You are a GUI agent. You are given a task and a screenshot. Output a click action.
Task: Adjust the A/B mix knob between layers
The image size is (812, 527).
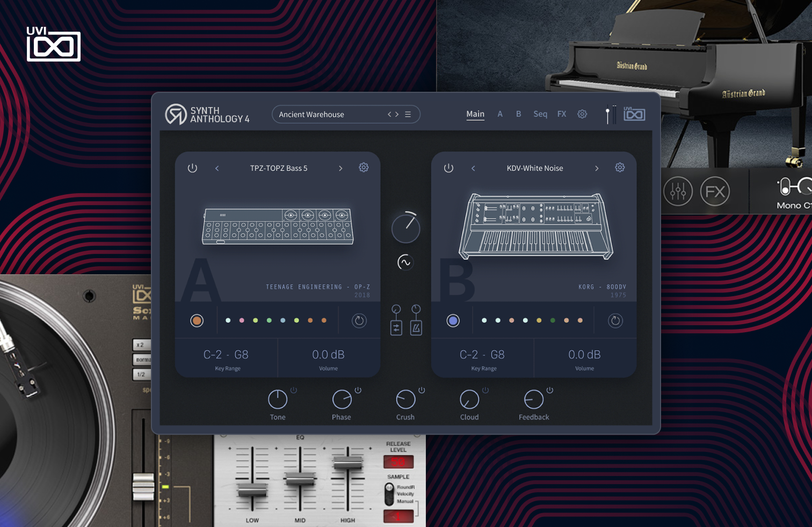coord(405,228)
